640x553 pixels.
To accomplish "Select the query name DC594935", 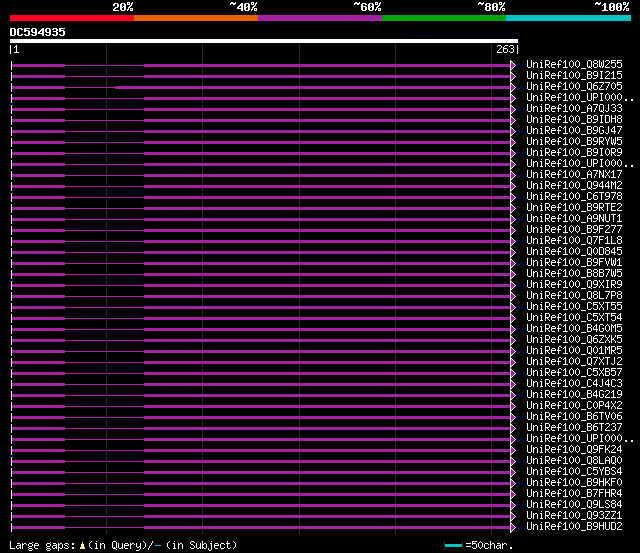I will tap(38, 32).
